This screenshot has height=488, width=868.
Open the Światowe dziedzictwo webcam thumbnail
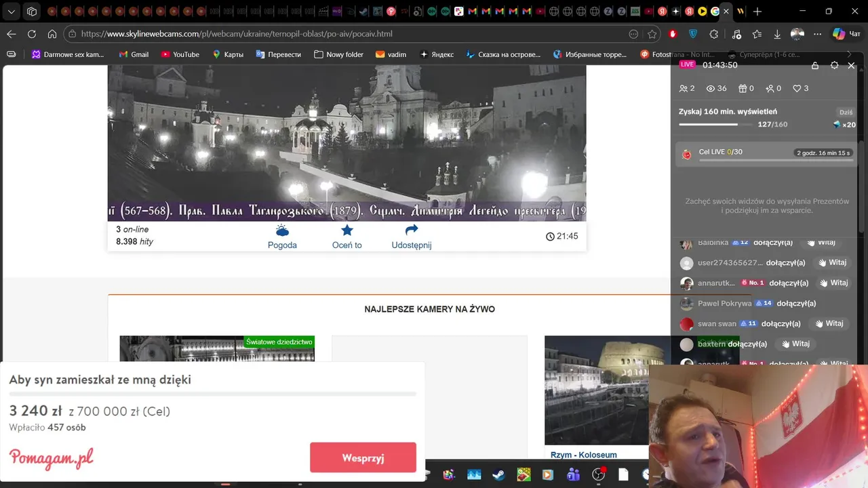pyautogui.click(x=217, y=348)
